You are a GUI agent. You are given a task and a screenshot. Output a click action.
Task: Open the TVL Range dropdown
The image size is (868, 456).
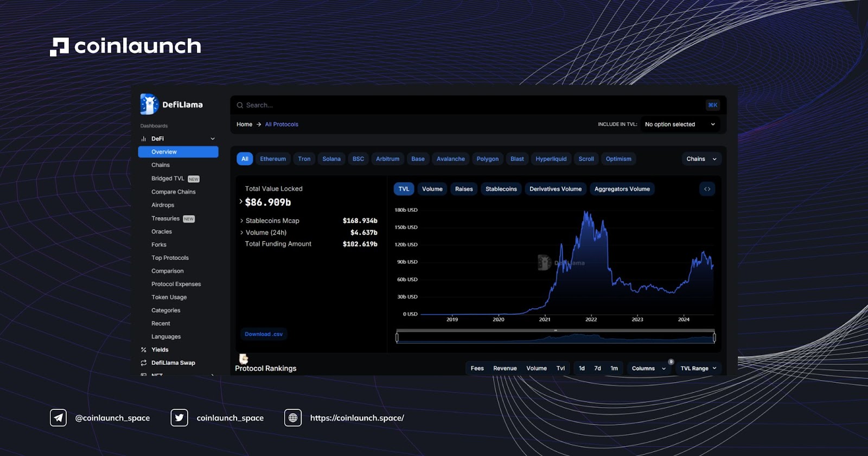pyautogui.click(x=698, y=369)
